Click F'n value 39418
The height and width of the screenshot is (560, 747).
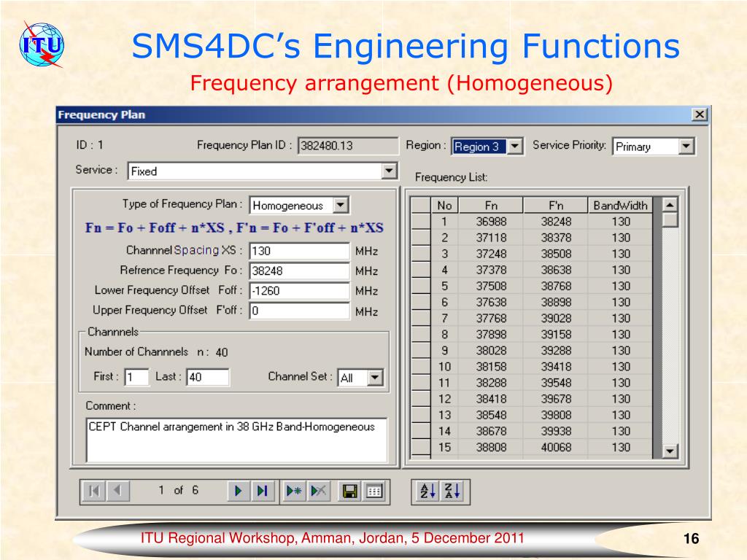pyautogui.click(x=556, y=367)
